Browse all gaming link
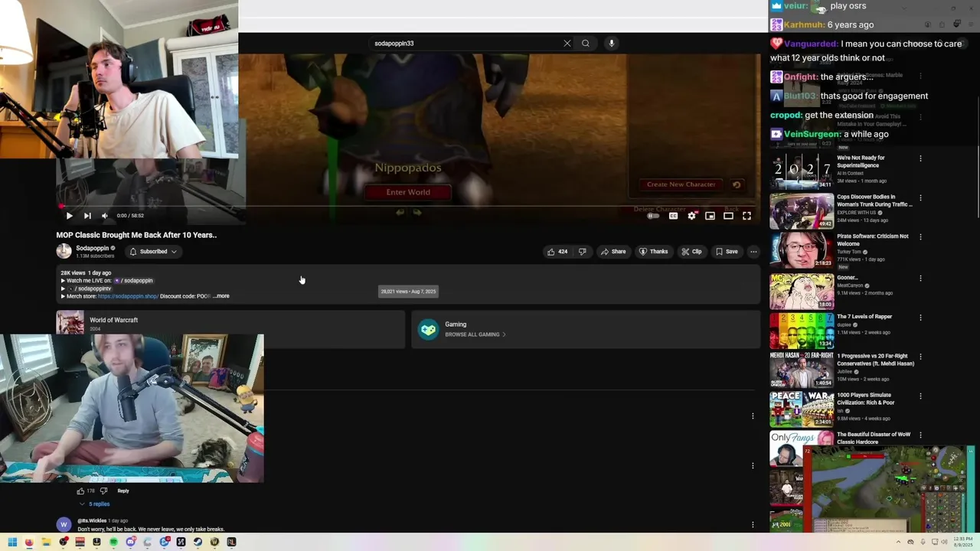Image resolution: width=980 pixels, height=551 pixels. tap(475, 334)
